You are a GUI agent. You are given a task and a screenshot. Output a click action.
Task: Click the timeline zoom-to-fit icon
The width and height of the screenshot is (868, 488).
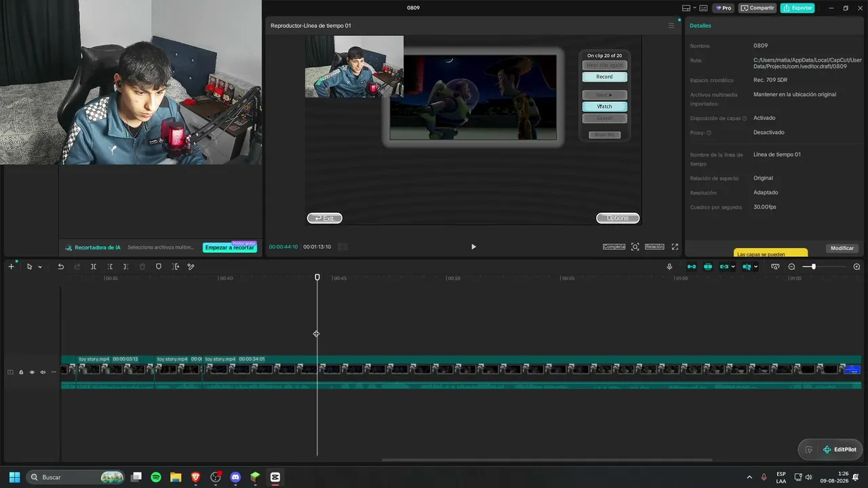point(775,267)
